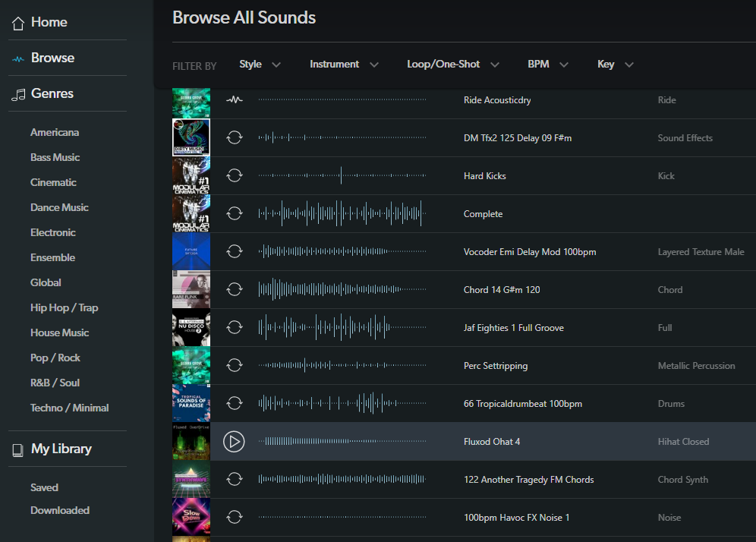
Task: Open the Electronic genre
Action: pyautogui.click(x=53, y=232)
